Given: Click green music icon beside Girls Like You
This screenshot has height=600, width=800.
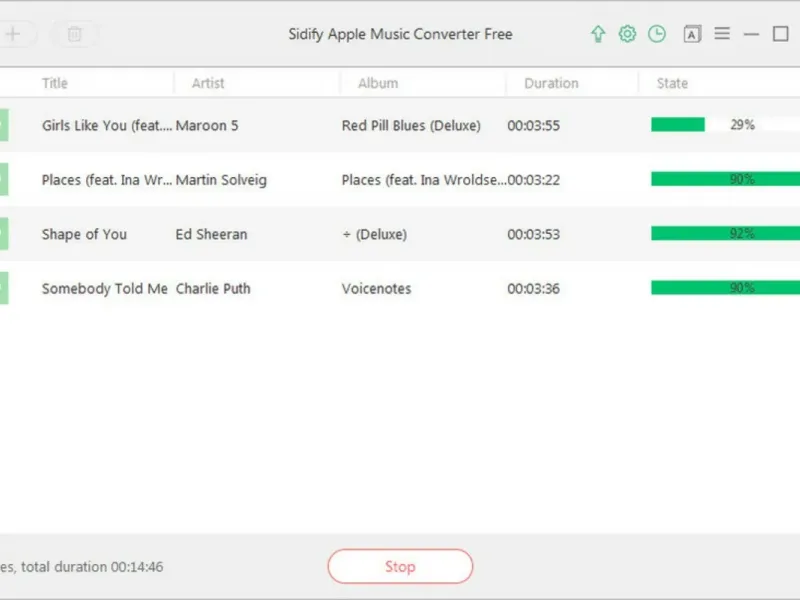Looking at the screenshot, I should coord(3,125).
